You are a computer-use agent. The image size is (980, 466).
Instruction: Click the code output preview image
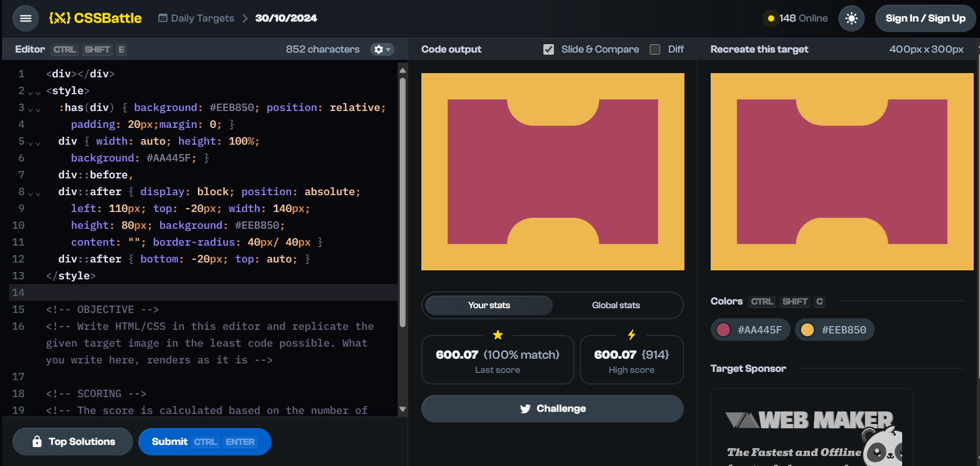[x=553, y=171]
